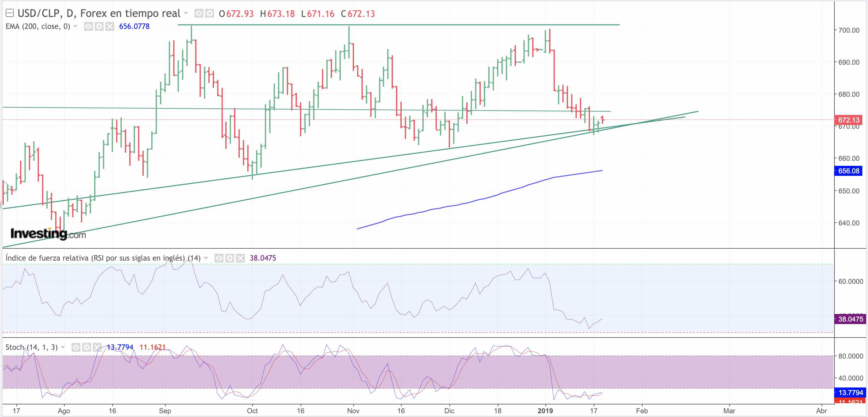Select the Stoch red value 11.1621 in legend
The image size is (868, 417).
tap(153, 347)
